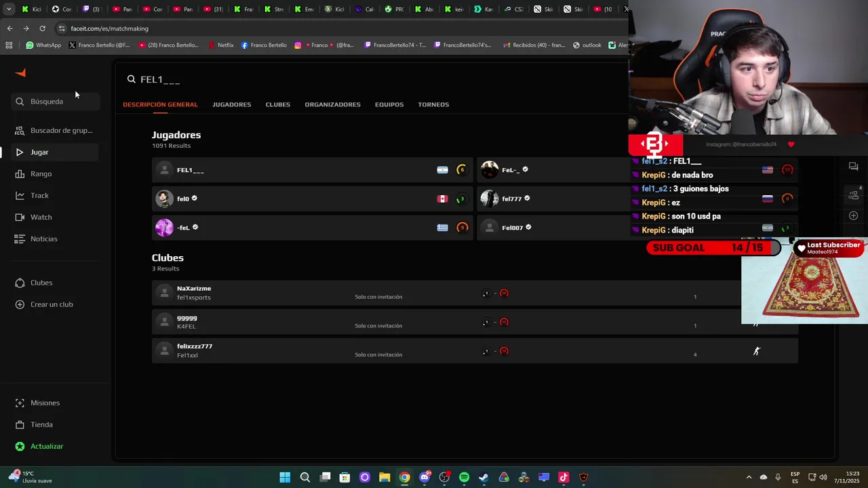The image size is (868, 488).
Task: Open player fel0 result
Action: (x=313, y=199)
